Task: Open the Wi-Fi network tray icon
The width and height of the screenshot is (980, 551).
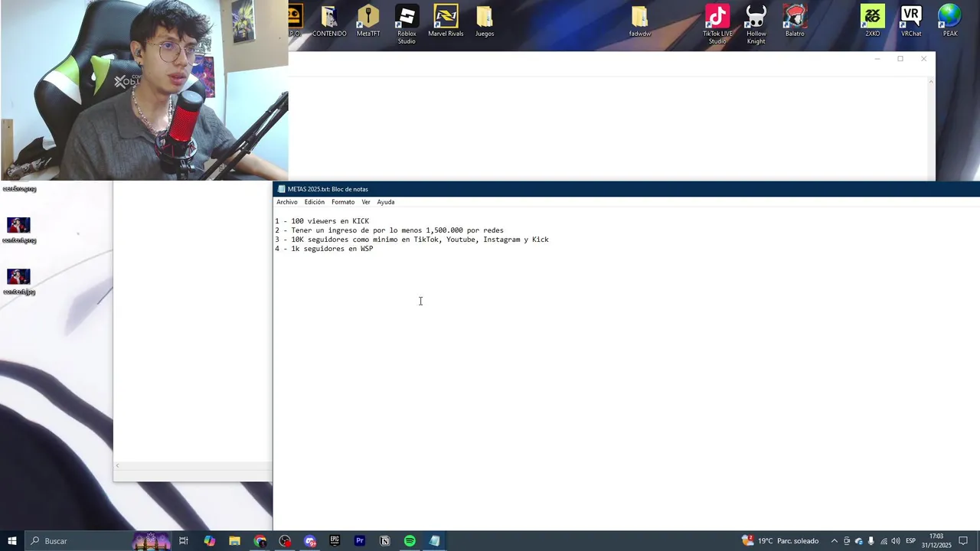Action: pyautogui.click(x=884, y=541)
